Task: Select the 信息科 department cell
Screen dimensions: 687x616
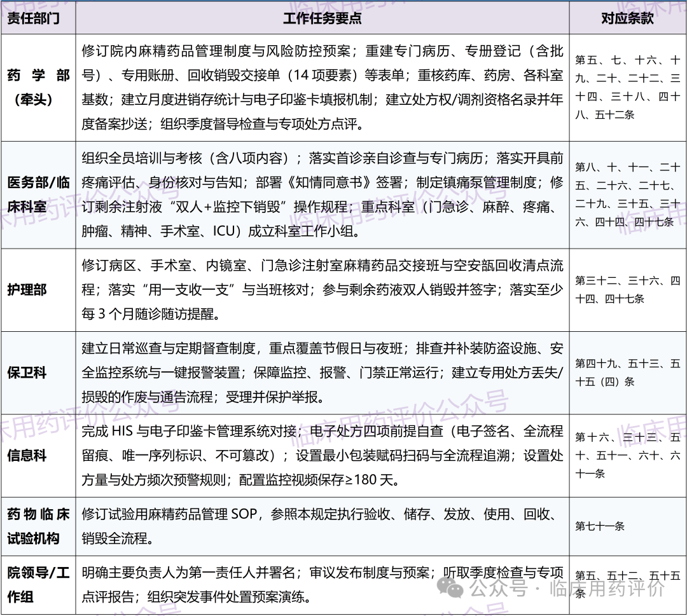Action: tap(38, 455)
